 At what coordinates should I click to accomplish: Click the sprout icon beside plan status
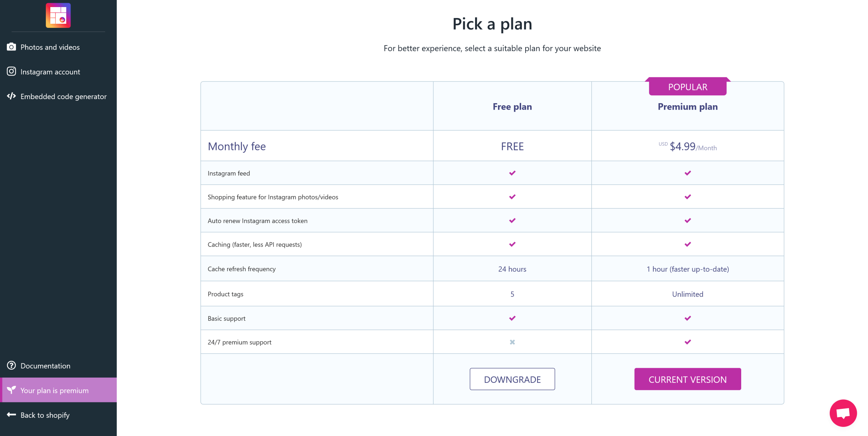(x=11, y=390)
